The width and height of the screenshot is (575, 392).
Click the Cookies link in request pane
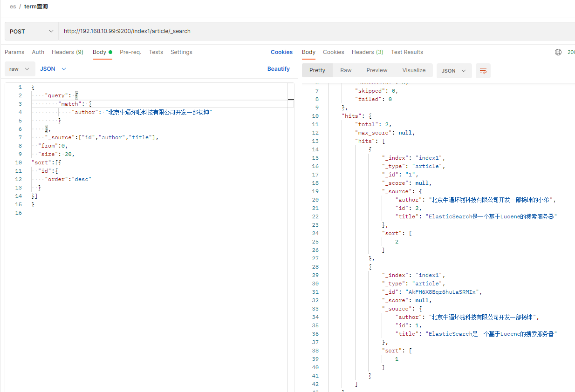click(281, 52)
